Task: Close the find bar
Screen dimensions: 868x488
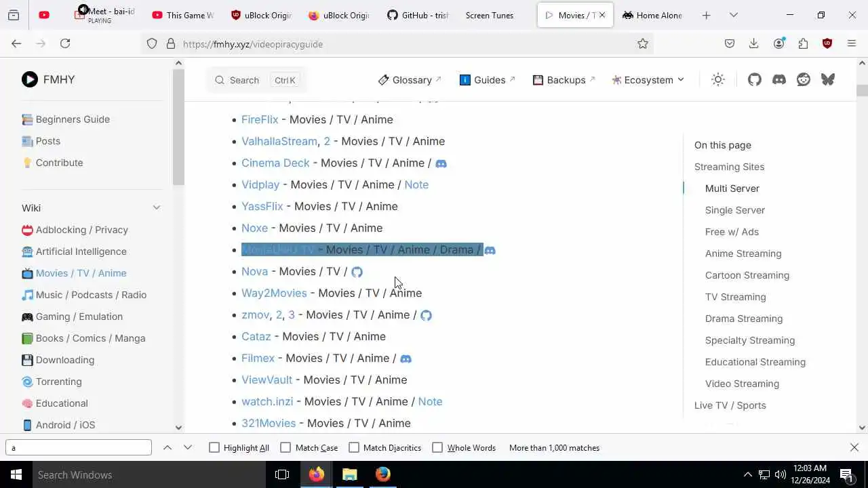Action: tap(854, 447)
